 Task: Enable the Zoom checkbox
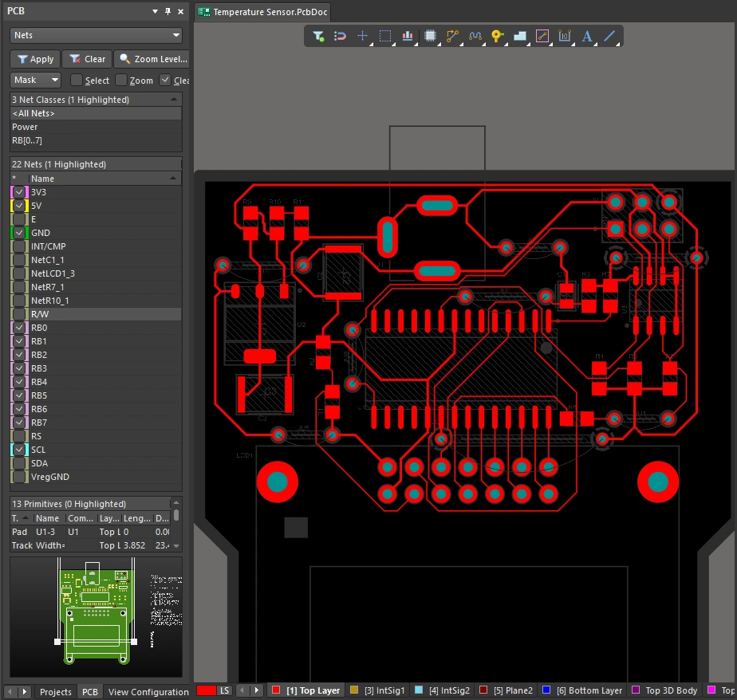click(x=121, y=81)
